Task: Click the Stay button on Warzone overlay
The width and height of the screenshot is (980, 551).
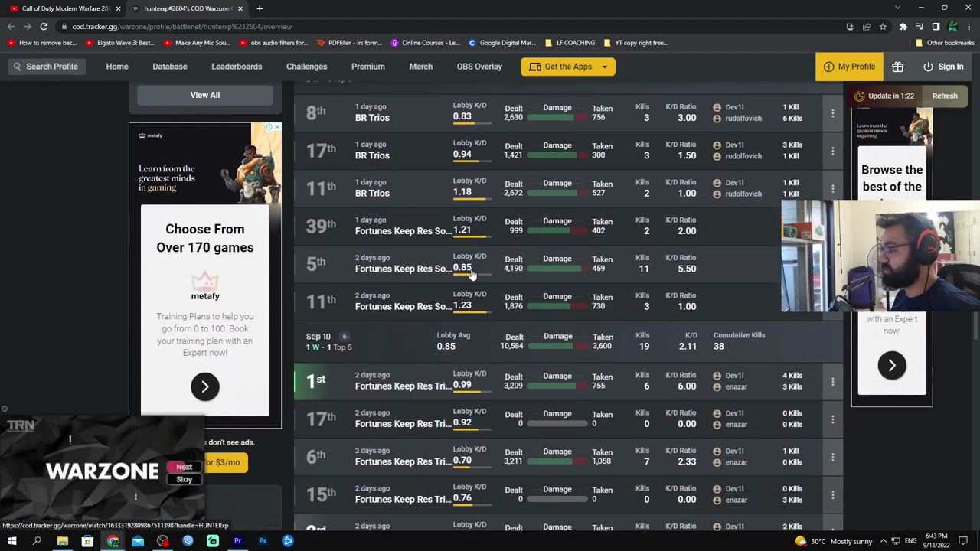Action: point(184,479)
